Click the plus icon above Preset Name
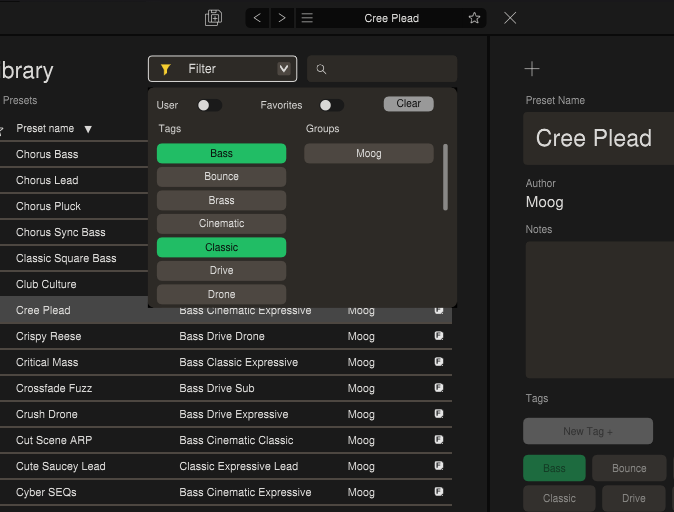674x512 pixels. coord(532,69)
